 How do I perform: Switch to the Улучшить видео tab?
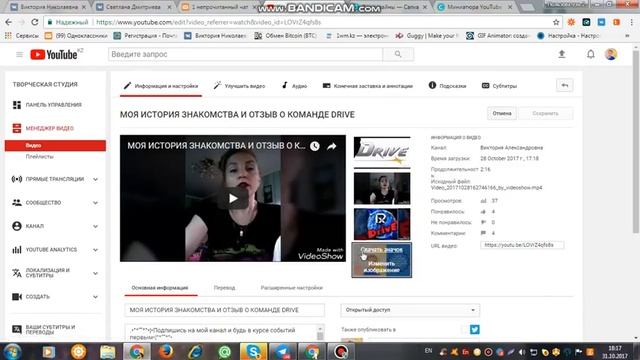pos(239,86)
